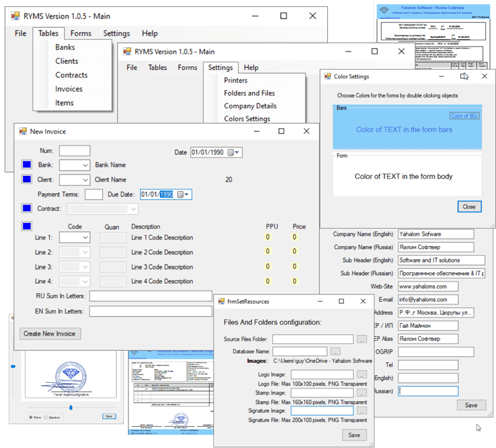The height and width of the screenshot is (448, 496).
Task: Click the horizontal stamp position slider thumb
Action: (71, 408)
